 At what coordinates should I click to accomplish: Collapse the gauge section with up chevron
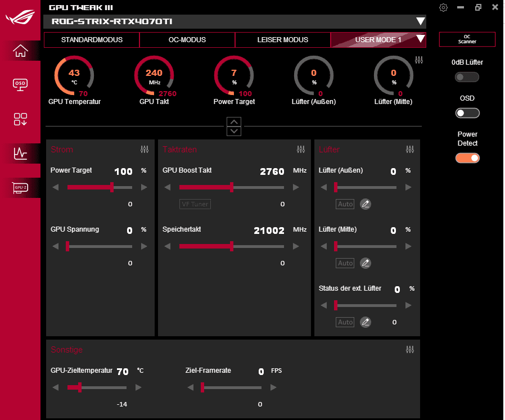point(234,122)
